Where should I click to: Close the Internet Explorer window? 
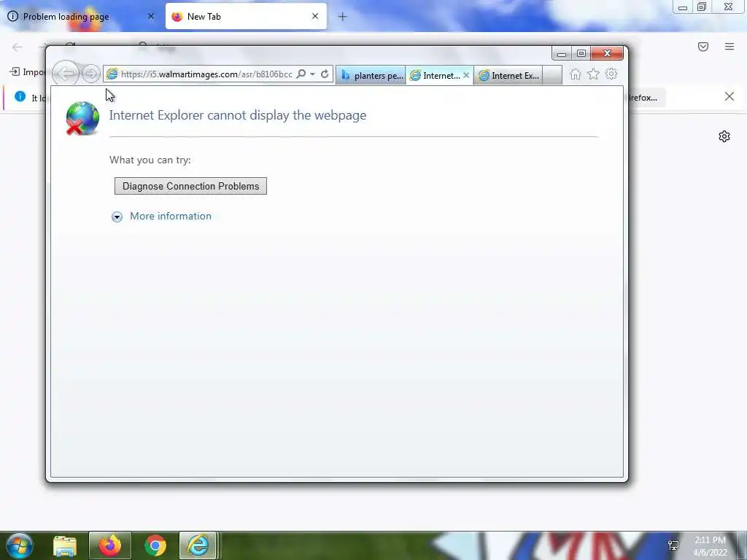pos(607,53)
